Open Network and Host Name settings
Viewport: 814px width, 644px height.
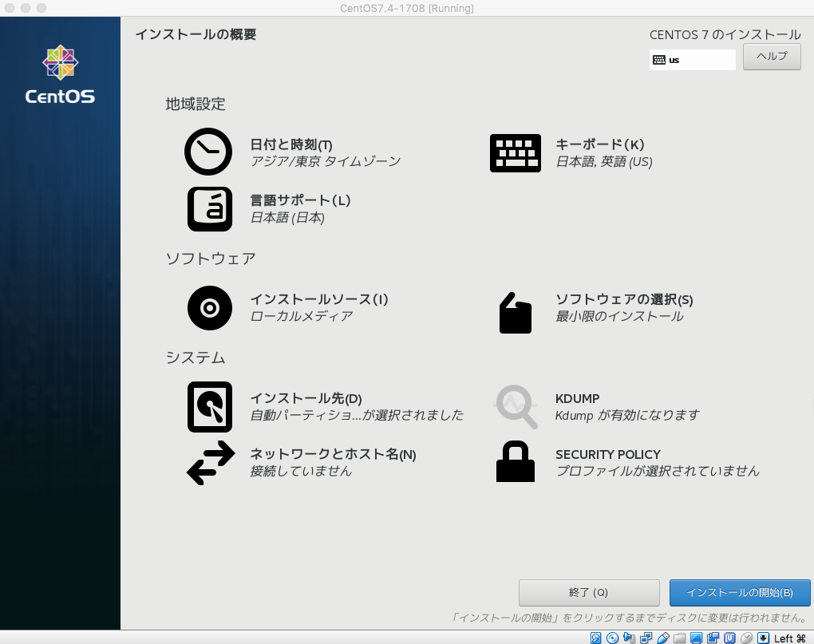click(209, 462)
